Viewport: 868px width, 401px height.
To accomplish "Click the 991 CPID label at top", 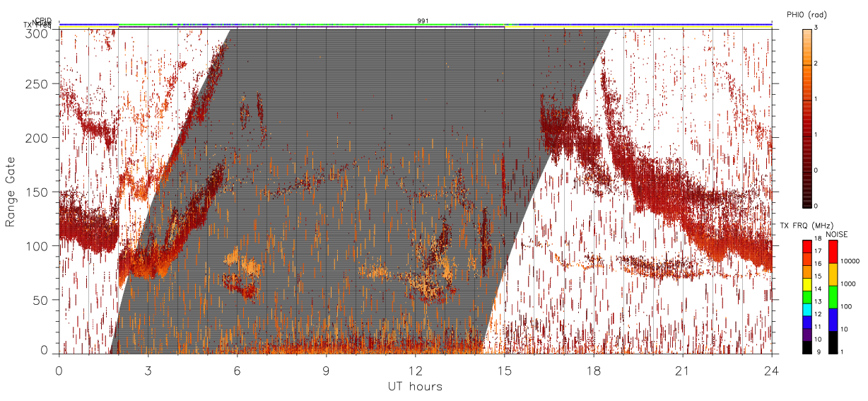I will (423, 21).
